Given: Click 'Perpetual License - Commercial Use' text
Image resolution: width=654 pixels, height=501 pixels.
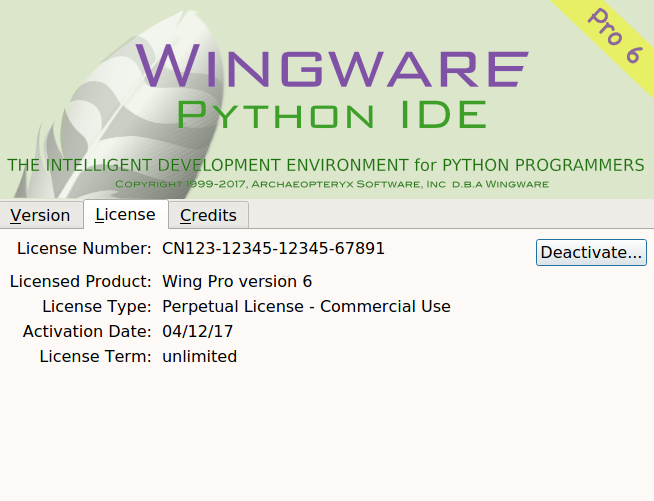Looking at the screenshot, I should [306, 307].
